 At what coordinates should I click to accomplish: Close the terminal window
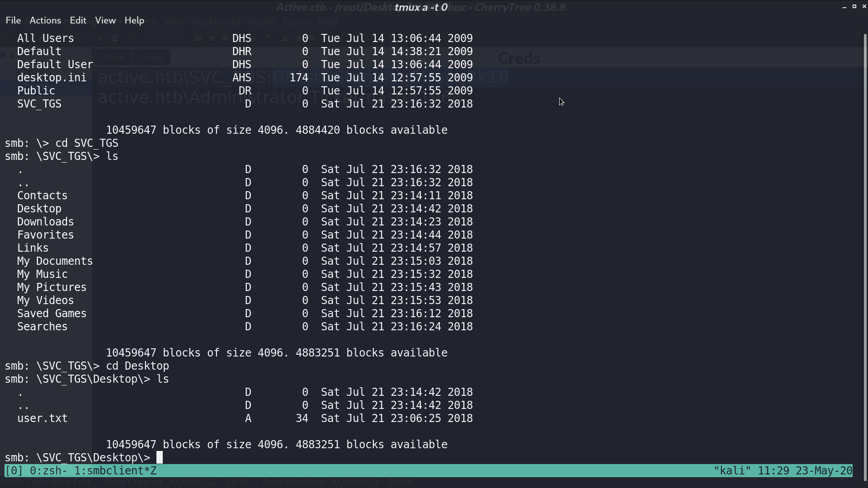(864, 6)
